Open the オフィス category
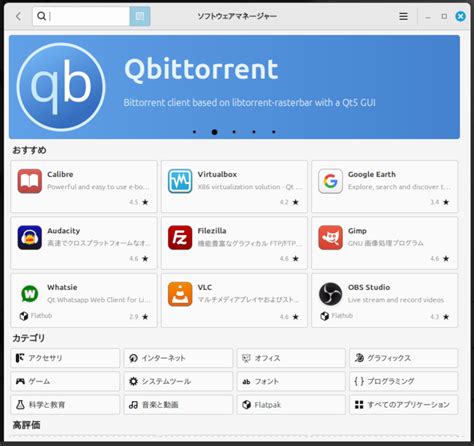 [291, 358]
